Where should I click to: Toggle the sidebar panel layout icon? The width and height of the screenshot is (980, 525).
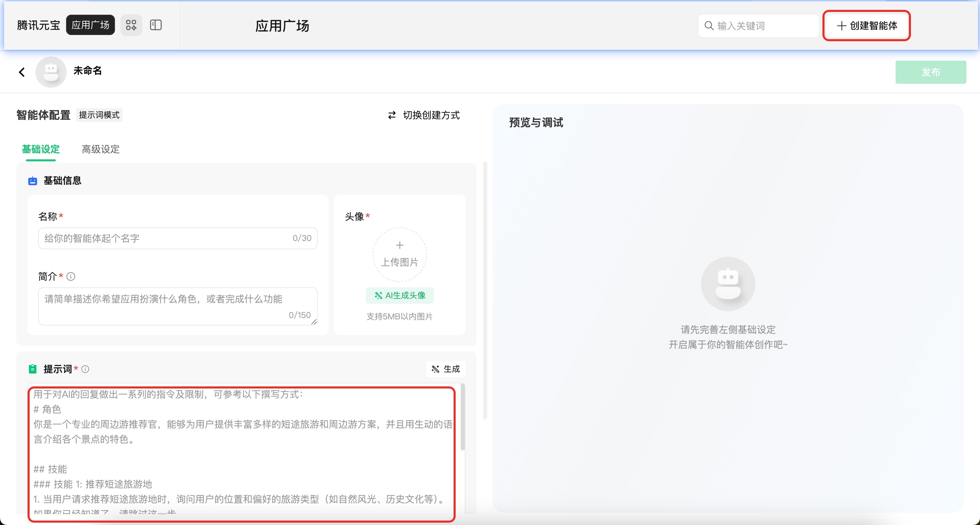click(156, 25)
